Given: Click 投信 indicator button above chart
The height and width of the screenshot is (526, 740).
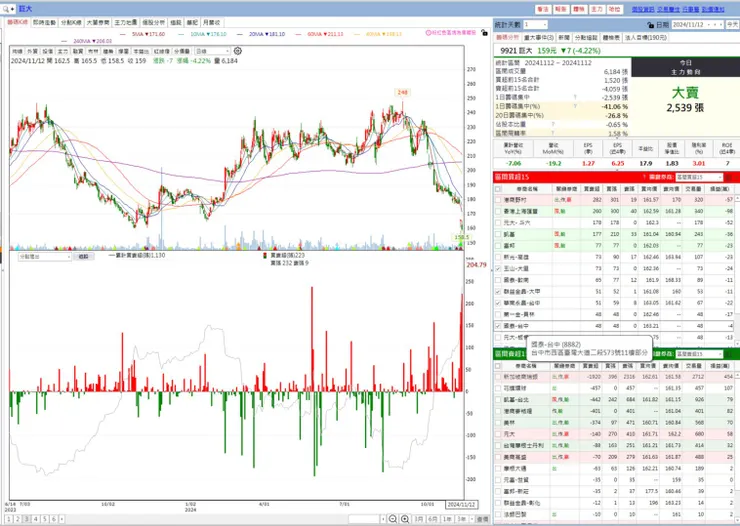Looking at the screenshot, I should (47, 51).
